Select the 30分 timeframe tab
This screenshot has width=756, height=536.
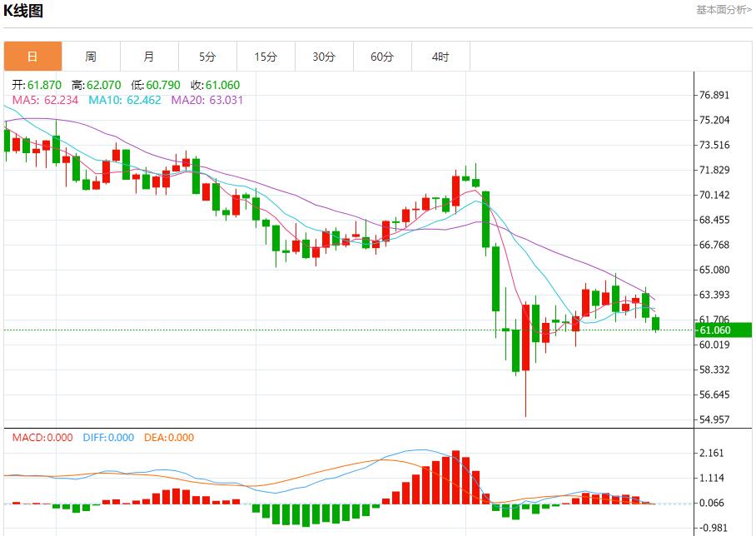324,57
